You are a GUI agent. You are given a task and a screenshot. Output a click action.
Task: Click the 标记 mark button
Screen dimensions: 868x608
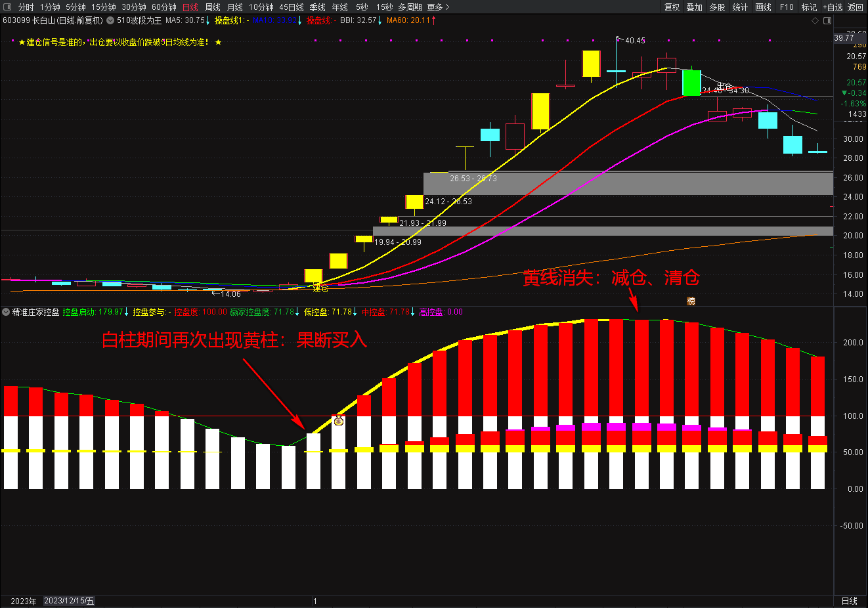point(810,7)
